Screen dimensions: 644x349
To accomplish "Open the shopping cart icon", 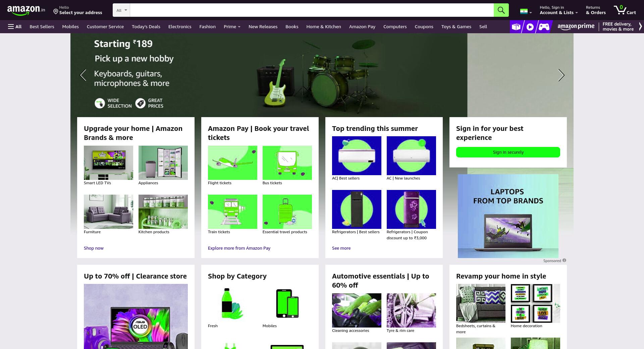I will click(x=625, y=10).
